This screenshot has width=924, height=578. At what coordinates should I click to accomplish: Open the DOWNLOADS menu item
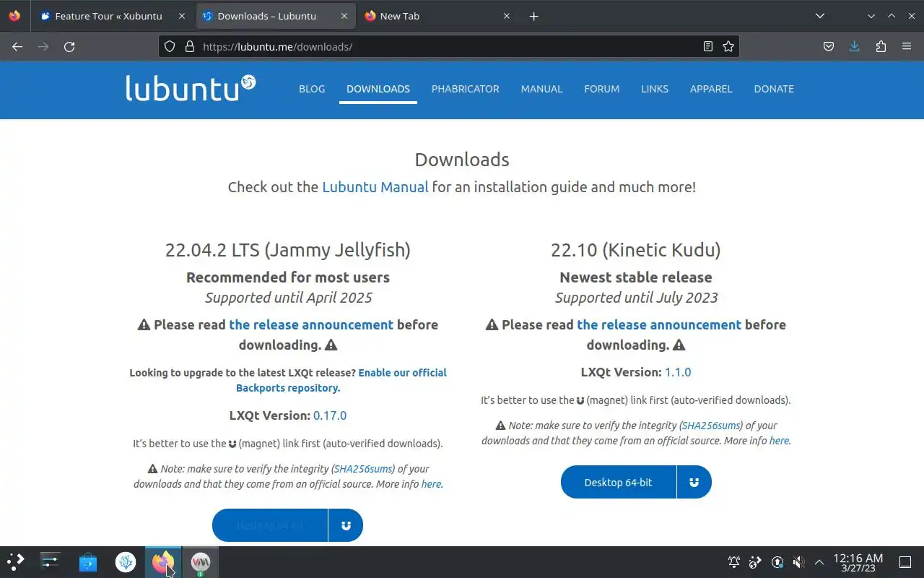[378, 89]
